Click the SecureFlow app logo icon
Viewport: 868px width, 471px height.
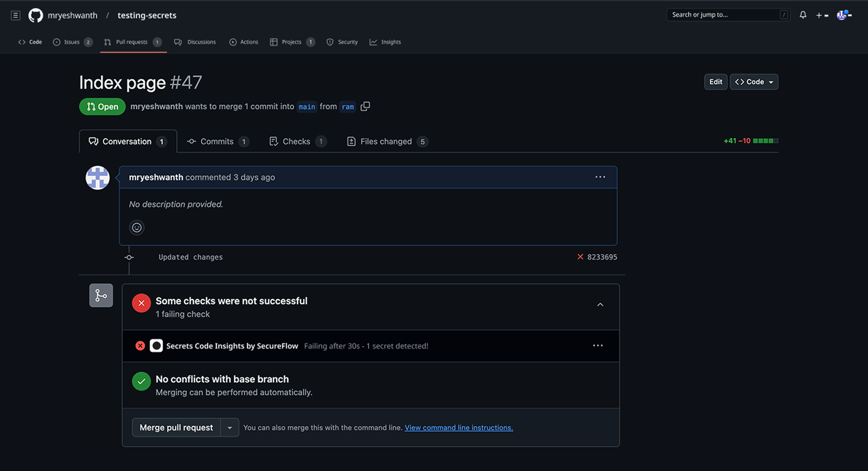click(156, 346)
